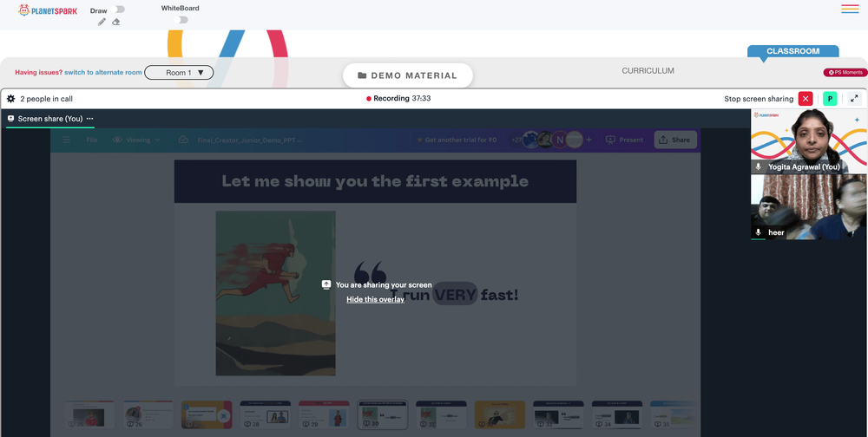Select slide thumbnail 35
Image resolution: width=868 pixels, height=437 pixels.
pos(674,414)
